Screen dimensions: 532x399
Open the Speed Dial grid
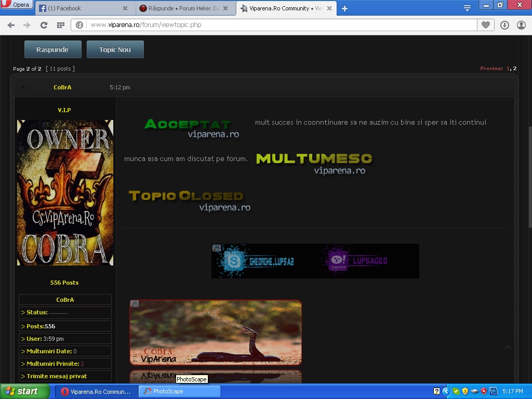coord(61,25)
